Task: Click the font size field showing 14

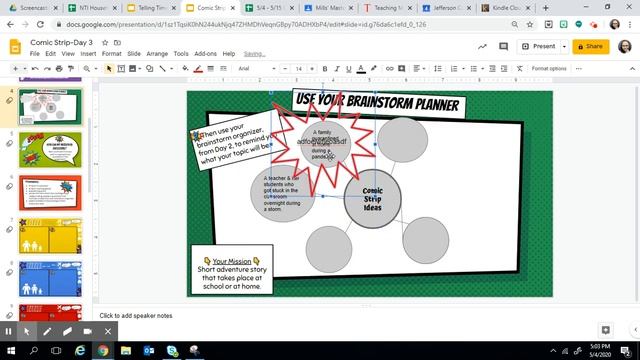Action: pos(298,69)
